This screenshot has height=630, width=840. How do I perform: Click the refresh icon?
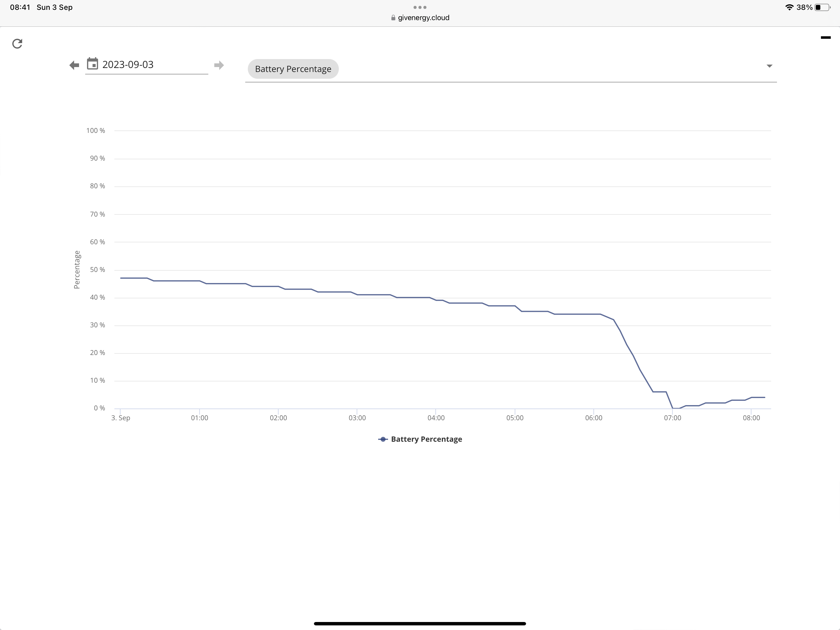click(17, 44)
